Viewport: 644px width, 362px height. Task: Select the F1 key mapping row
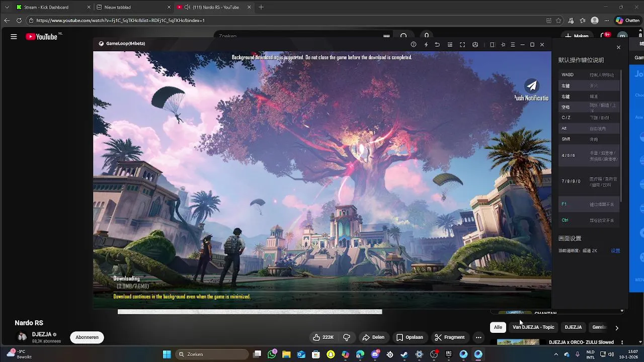589,204
